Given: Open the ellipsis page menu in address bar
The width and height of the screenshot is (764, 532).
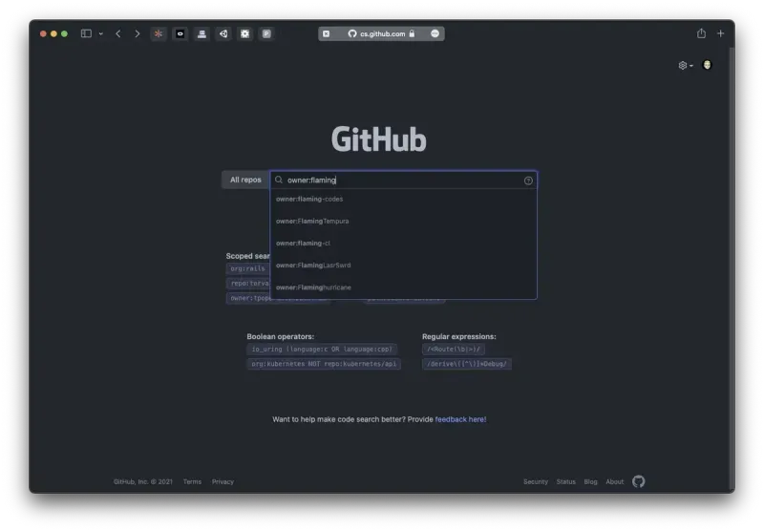Looking at the screenshot, I should pos(435,33).
